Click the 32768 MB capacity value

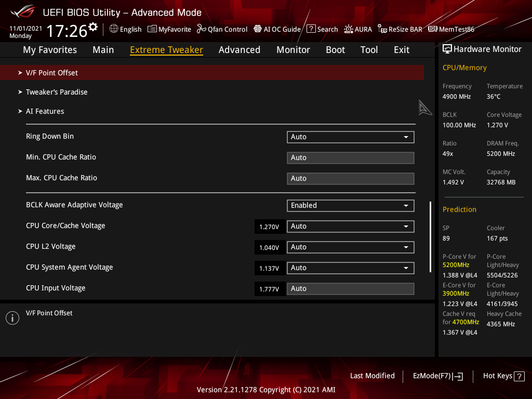(x=501, y=182)
